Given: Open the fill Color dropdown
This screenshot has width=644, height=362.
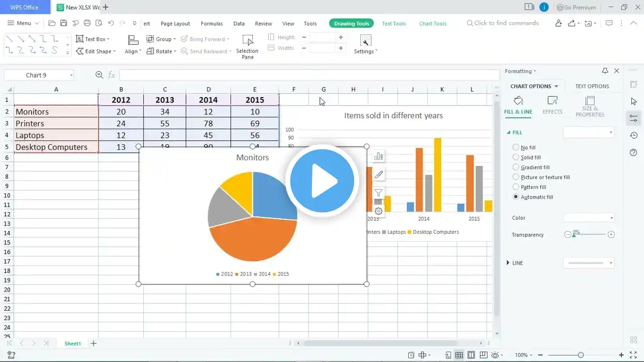Looking at the screenshot, I should 589,218.
